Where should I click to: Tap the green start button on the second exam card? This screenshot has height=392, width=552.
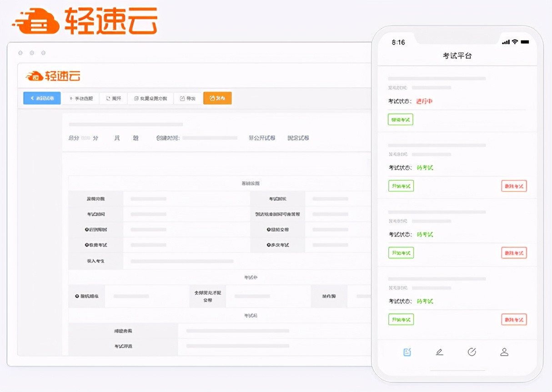(x=401, y=186)
